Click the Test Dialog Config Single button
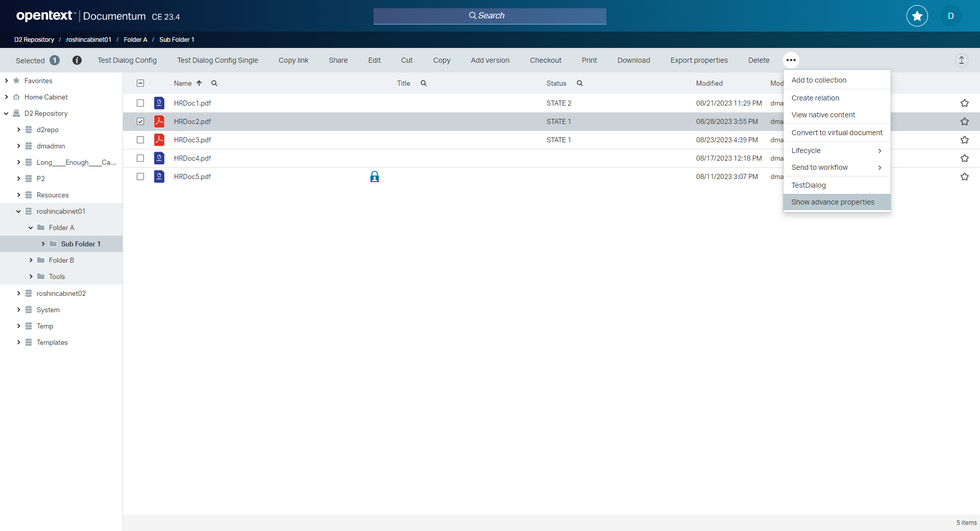 click(217, 60)
